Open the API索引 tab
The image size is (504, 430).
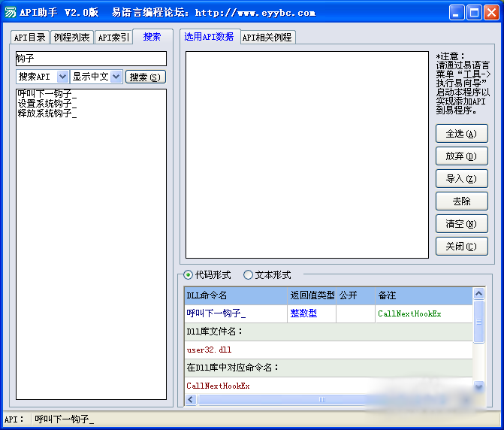point(113,38)
